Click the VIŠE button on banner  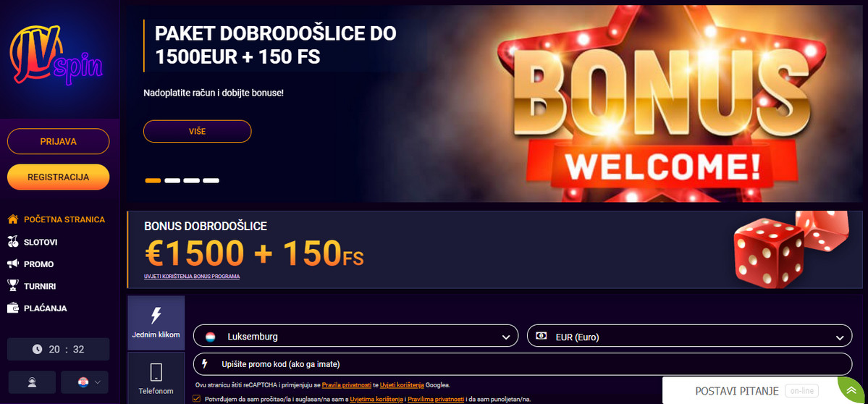tap(197, 131)
